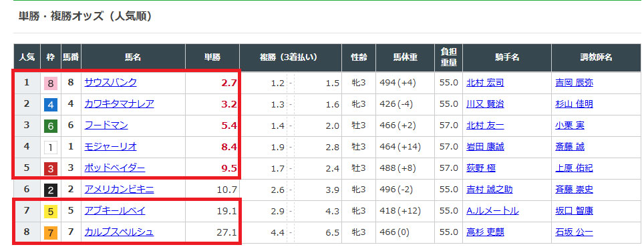644x251 pixels.
Task: Open horse アメリカンビキニ page
Action: point(119,190)
